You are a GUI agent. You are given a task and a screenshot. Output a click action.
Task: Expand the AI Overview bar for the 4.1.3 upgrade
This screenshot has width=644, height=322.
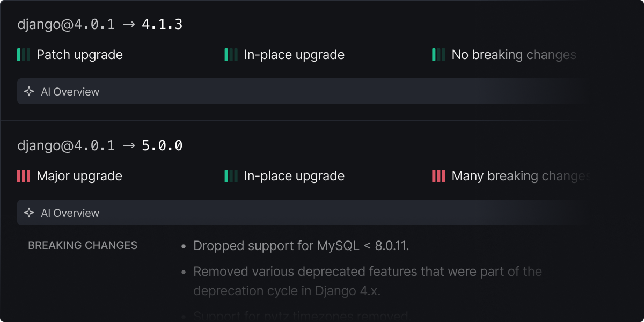click(x=301, y=92)
